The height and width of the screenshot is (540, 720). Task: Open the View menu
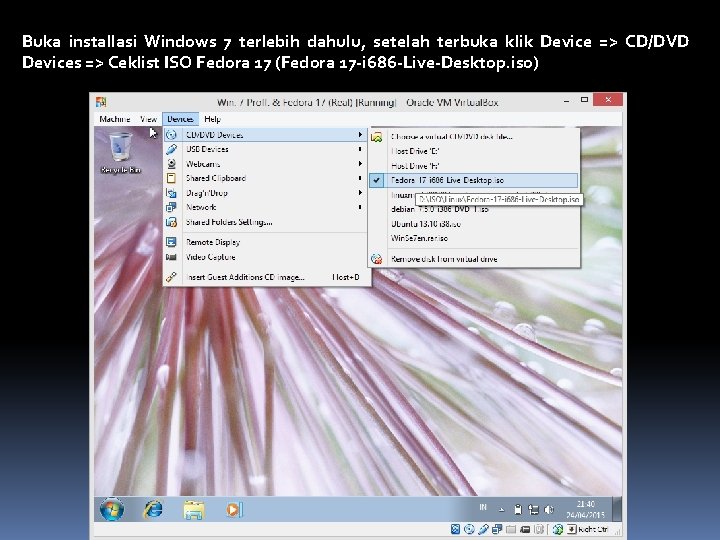(148, 119)
